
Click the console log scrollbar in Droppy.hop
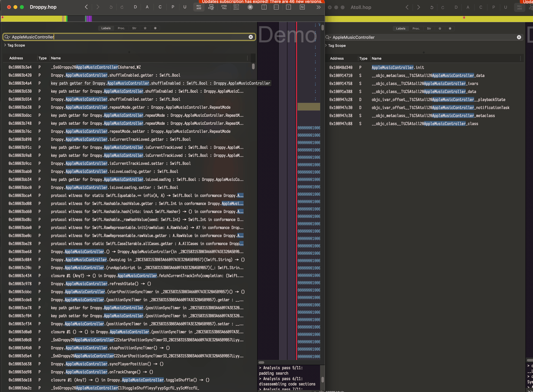[x=323, y=379]
